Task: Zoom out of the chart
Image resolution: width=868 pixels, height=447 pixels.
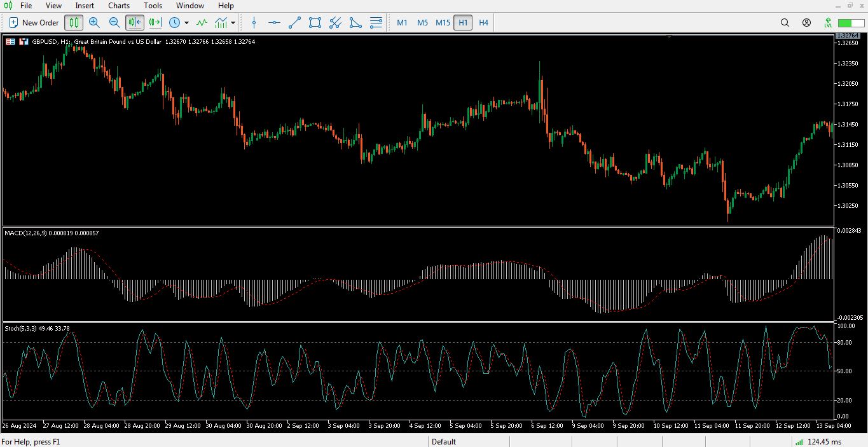Action: [114, 22]
